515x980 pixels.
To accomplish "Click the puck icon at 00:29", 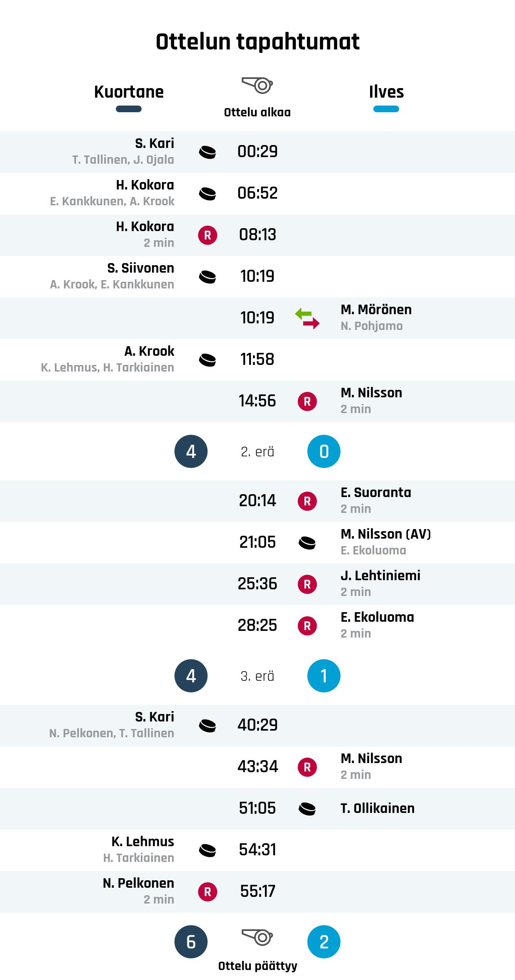I will pos(207,152).
